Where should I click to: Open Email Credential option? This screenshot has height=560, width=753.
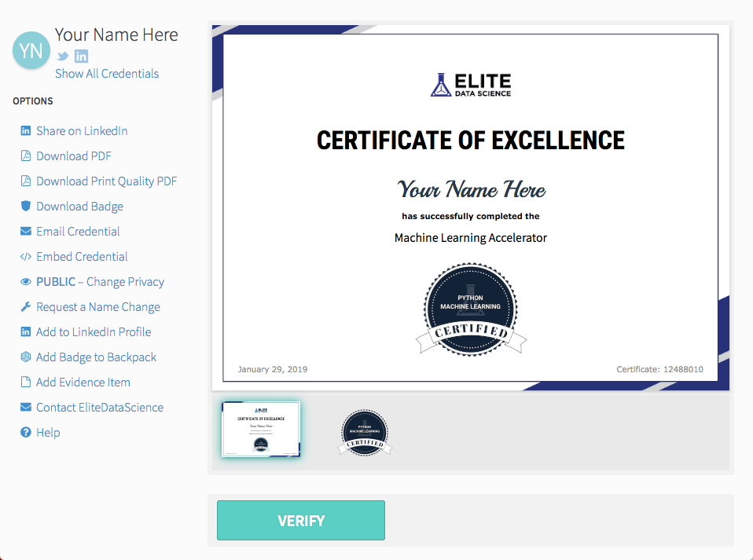tap(78, 231)
